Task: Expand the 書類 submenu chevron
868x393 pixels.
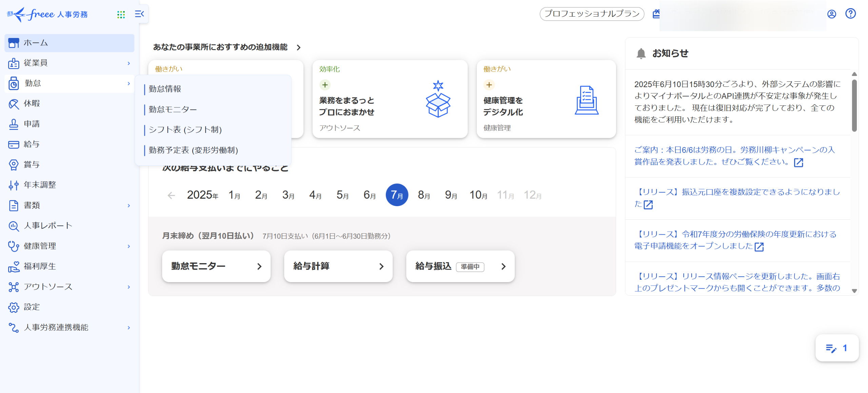Action: [129, 205]
